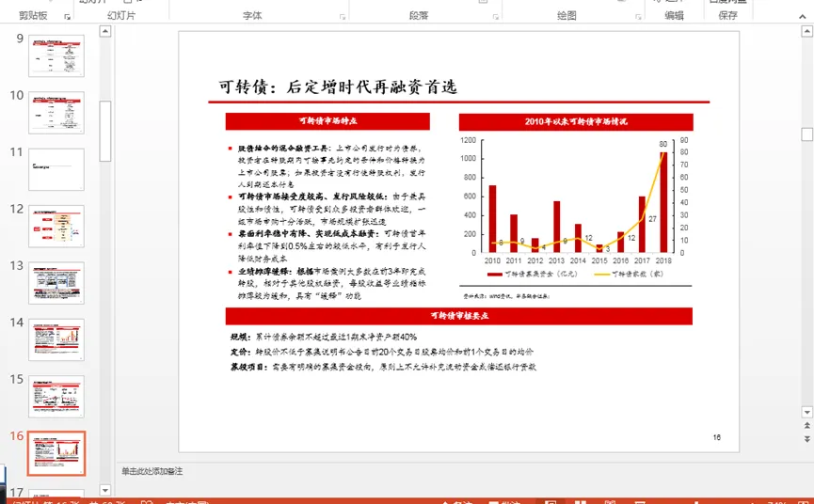Click the bullet starting 票面利率稳中有降

[x=327, y=245]
